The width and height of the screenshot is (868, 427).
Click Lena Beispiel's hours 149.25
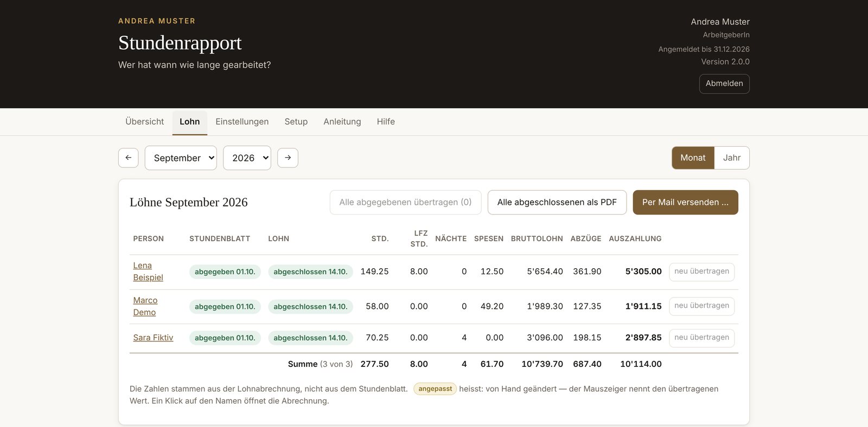point(374,271)
